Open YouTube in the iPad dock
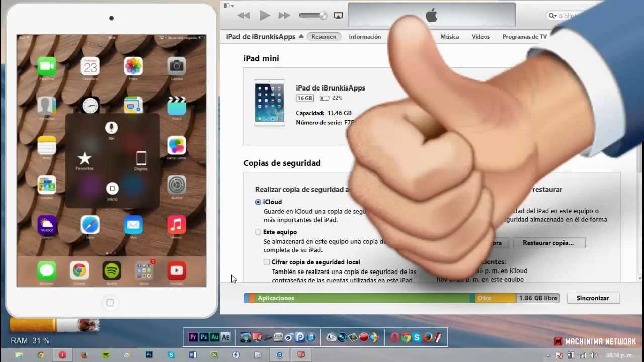Screen dimensions: 644x362 [177, 270]
